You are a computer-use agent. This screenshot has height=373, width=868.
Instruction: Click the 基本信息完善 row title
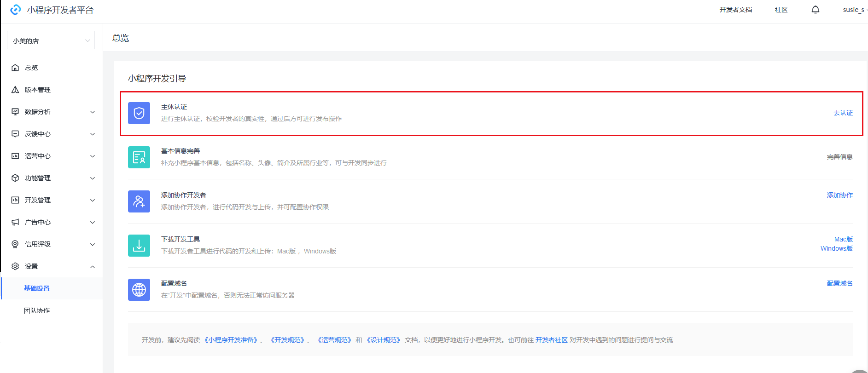(181, 151)
